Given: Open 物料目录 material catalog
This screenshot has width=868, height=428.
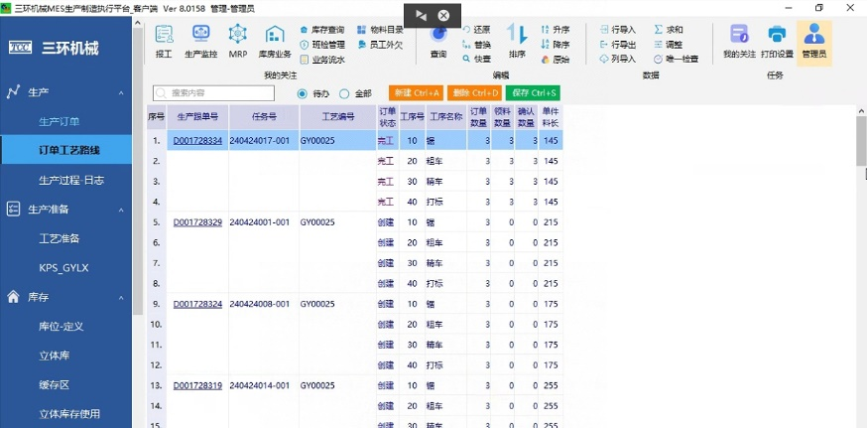Looking at the screenshot, I should coord(380,30).
